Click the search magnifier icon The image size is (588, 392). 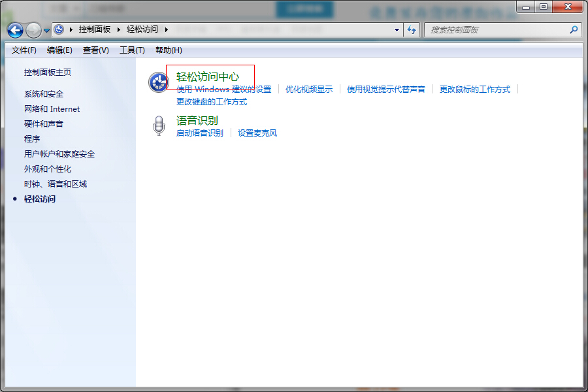(573, 30)
